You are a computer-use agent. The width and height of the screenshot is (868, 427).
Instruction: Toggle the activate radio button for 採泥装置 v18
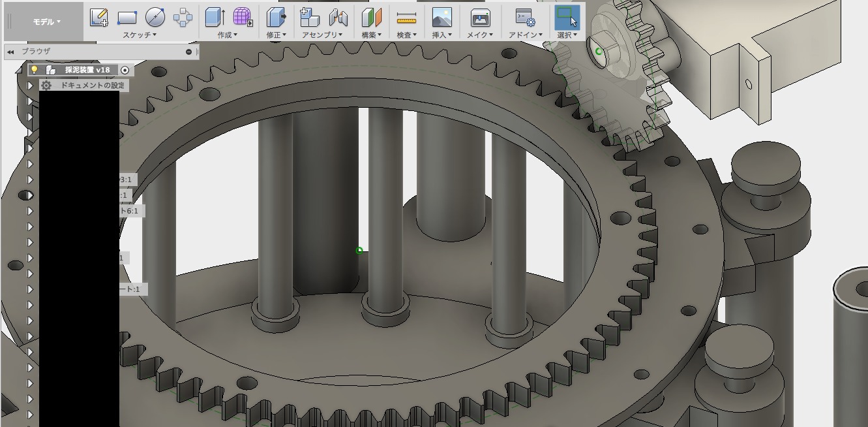coord(125,70)
